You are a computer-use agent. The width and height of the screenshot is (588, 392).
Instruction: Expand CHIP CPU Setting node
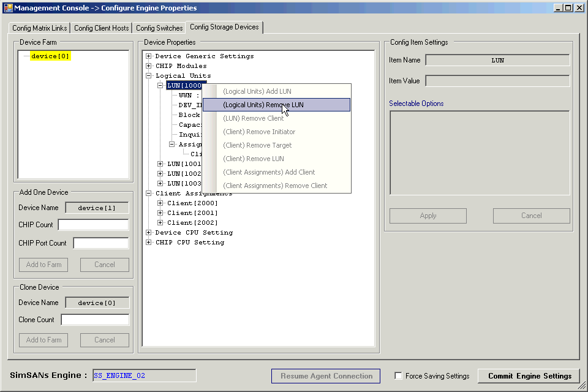click(x=148, y=243)
